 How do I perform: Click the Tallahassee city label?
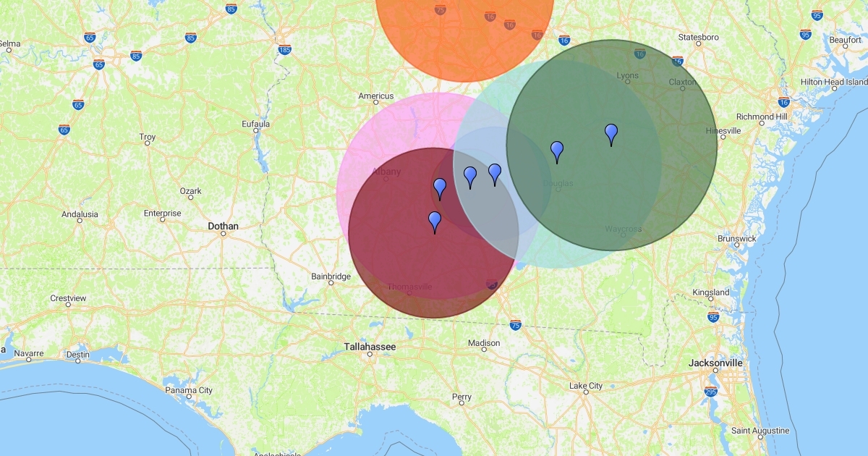click(x=370, y=347)
